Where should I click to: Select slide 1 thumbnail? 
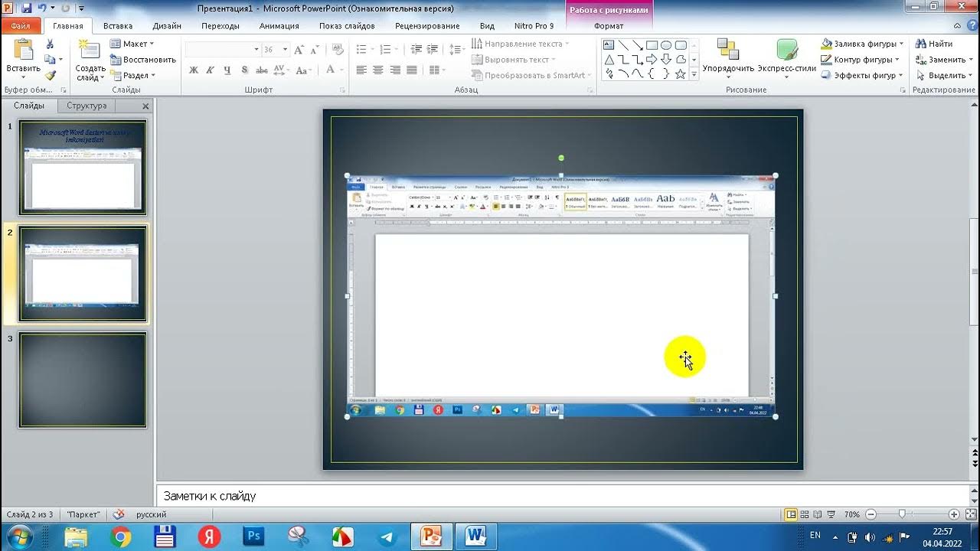point(83,168)
